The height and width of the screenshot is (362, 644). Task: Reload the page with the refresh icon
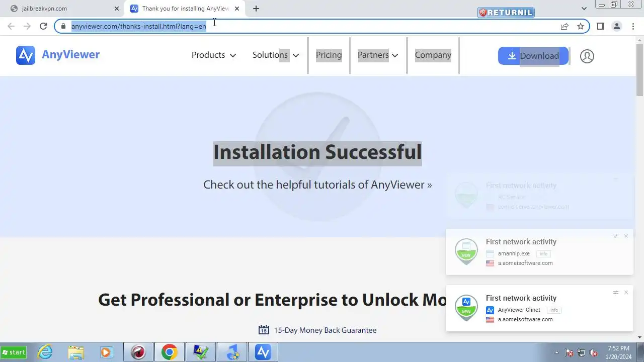[43, 26]
